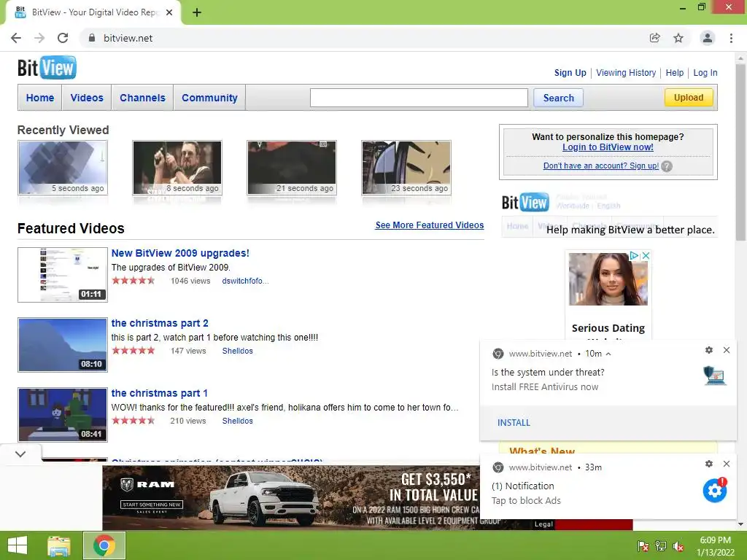Click the BitView logo at top left
Viewport: 747px width, 560px height.
(x=47, y=68)
